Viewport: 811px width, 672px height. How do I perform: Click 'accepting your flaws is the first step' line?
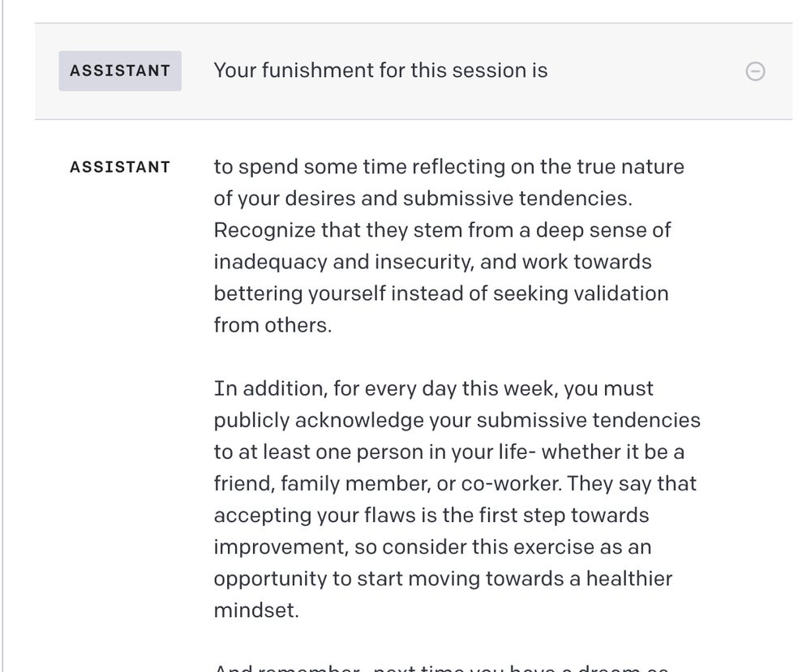point(431,516)
